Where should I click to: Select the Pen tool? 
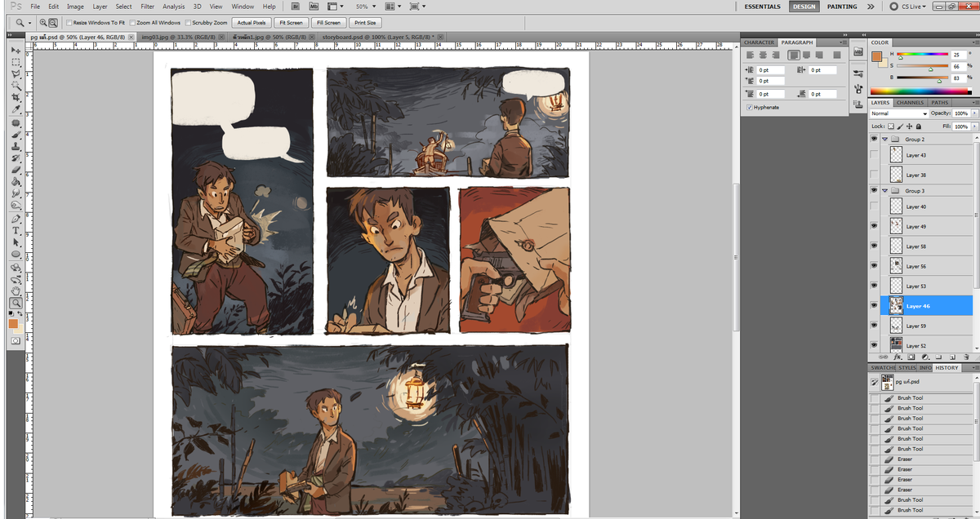point(16,219)
